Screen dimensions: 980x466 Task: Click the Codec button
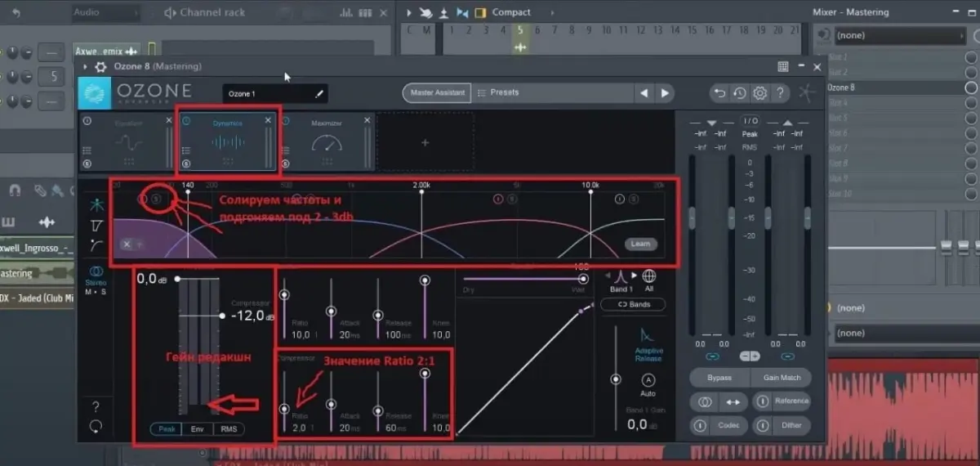coord(719,425)
